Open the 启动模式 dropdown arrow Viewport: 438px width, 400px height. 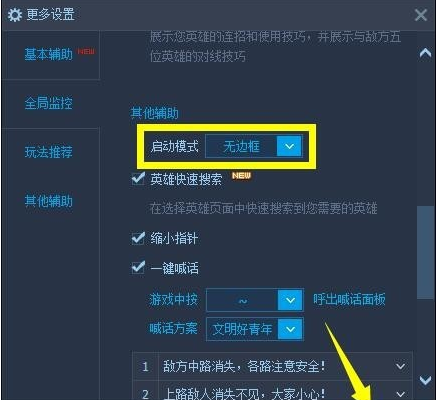pos(289,146)
